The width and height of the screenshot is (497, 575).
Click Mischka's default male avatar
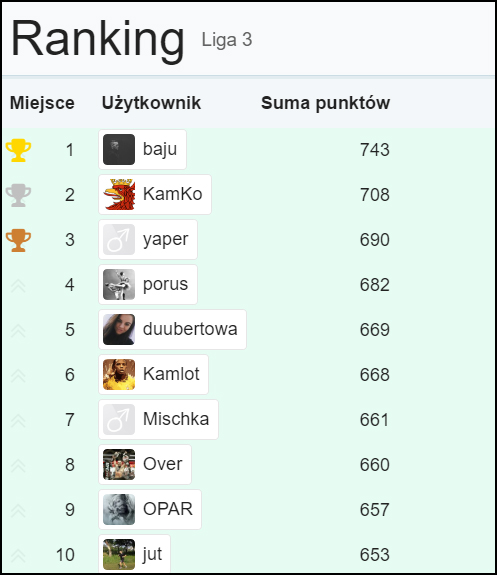pos(119,420)
